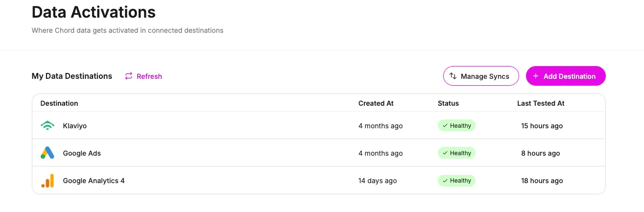Open Google Analytics 4 destination
Image resolution: width=644 pixels, height=212 pixels.
pyautogui.click(x=319, y=181)
